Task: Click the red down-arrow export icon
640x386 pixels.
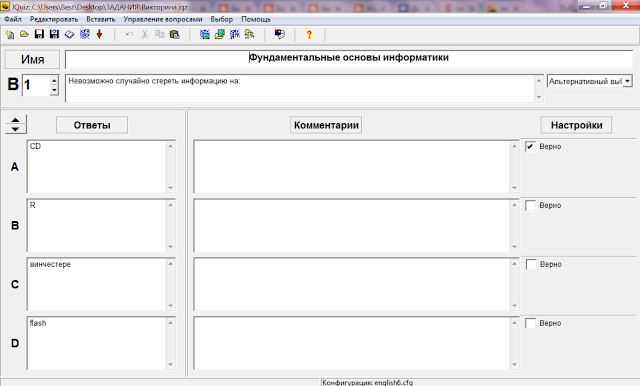Action: (x=99, y=35)
